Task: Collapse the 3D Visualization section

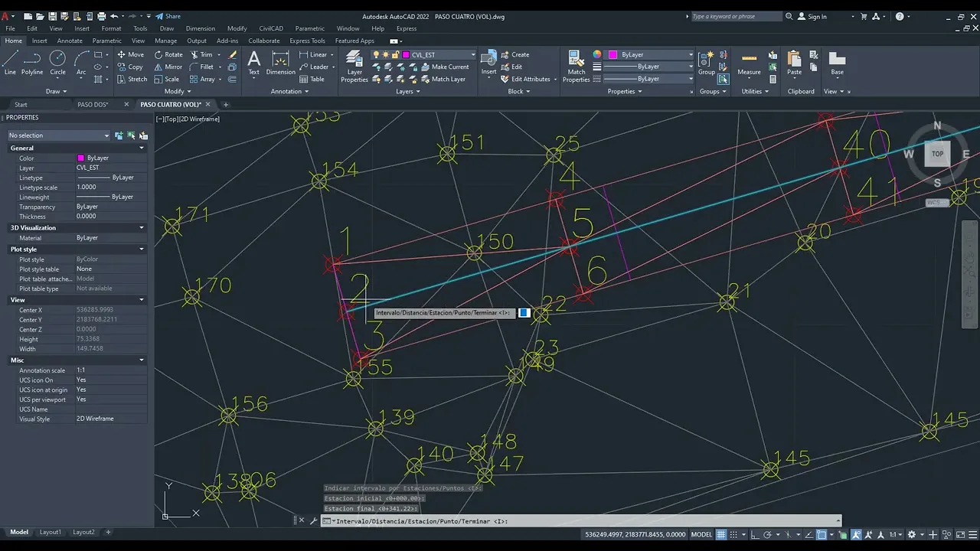Action: click(x=142, y=227)
